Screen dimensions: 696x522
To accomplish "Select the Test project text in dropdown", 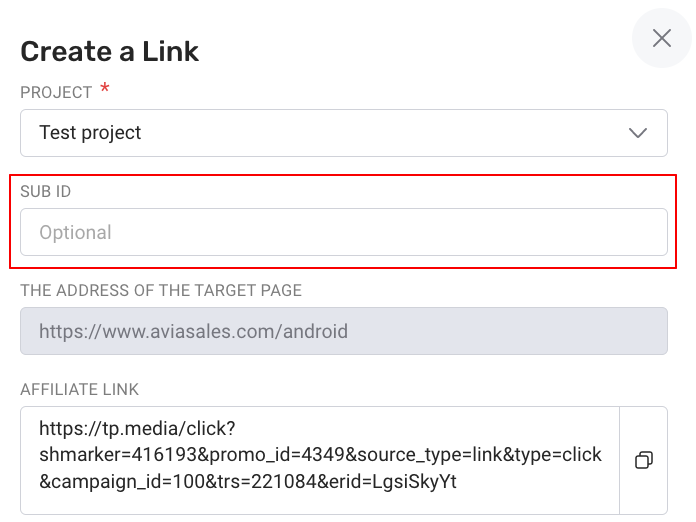I will click(x=90, y=133).
